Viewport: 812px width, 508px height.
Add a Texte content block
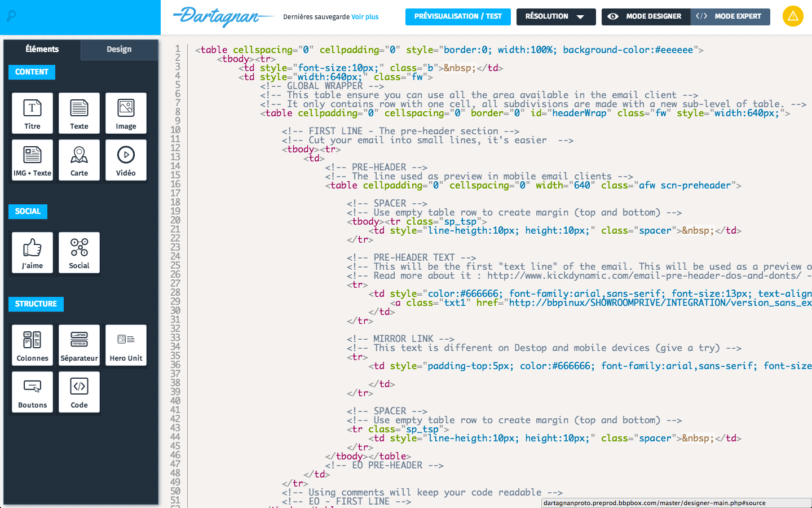tap(79, 113)
